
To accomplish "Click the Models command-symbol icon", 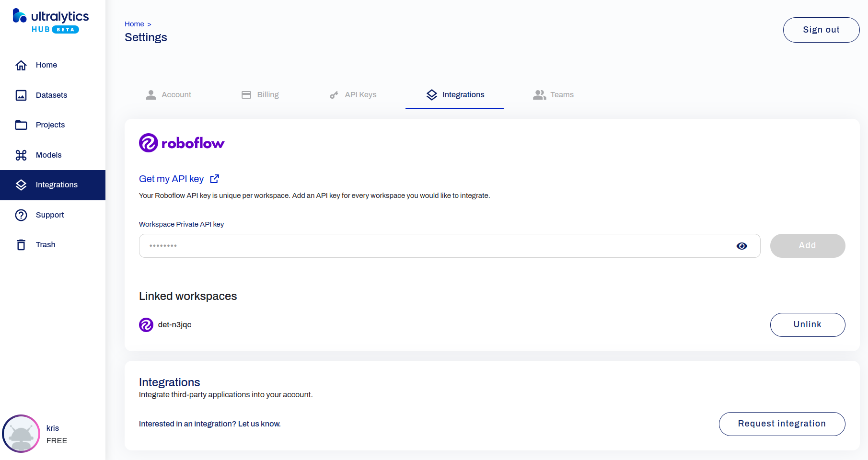I will (21, 155).
